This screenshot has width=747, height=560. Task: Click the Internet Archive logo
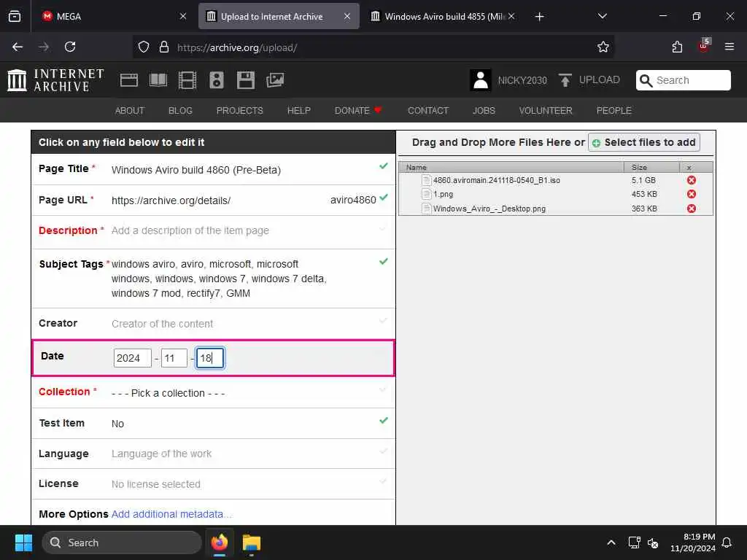[x=55, y=80]
